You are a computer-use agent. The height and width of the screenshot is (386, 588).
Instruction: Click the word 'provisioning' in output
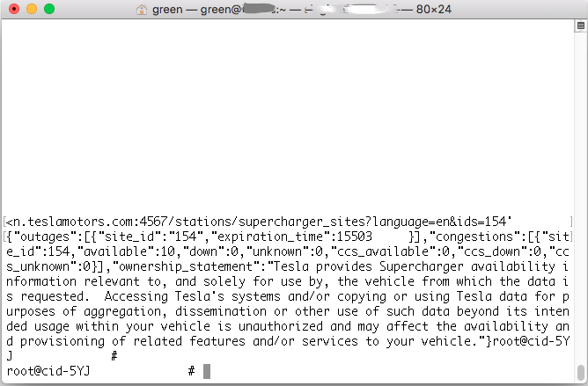coord(62,341)
